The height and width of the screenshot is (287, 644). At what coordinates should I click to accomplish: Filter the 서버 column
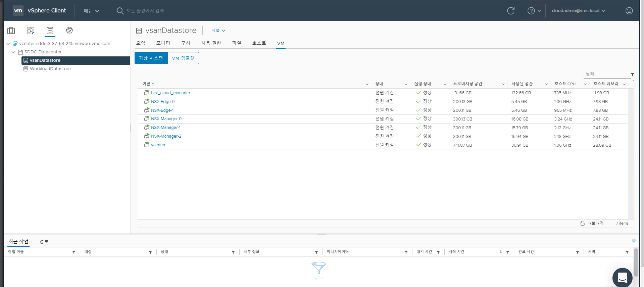[x=627, y=252]
